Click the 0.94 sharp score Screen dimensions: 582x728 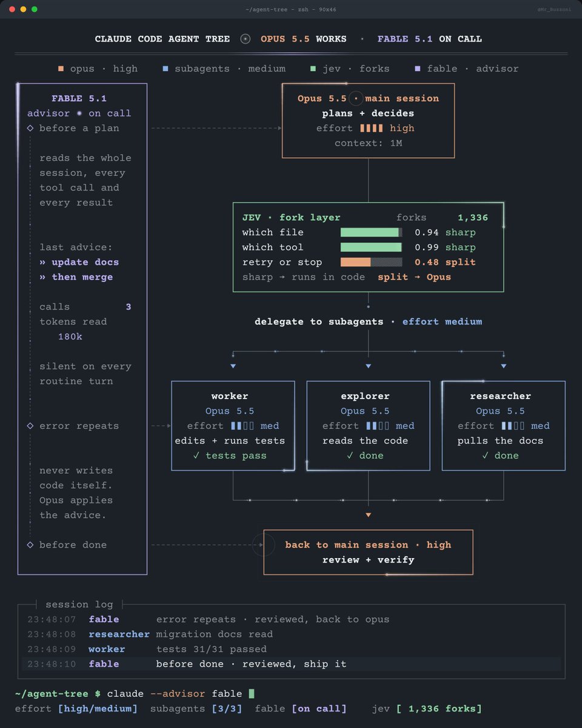point(445,232)
